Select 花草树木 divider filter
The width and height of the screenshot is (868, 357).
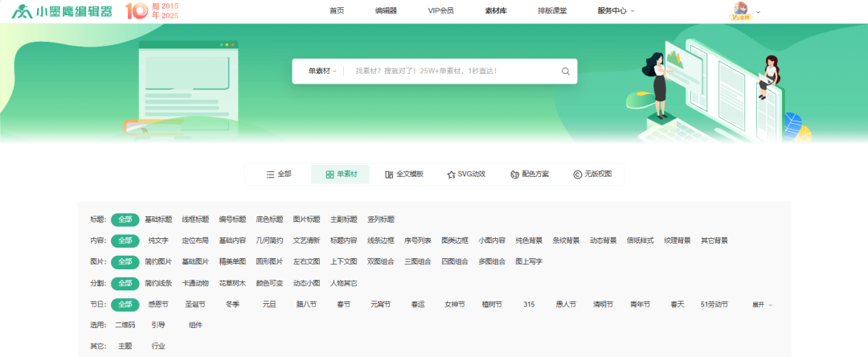(232, 283)
